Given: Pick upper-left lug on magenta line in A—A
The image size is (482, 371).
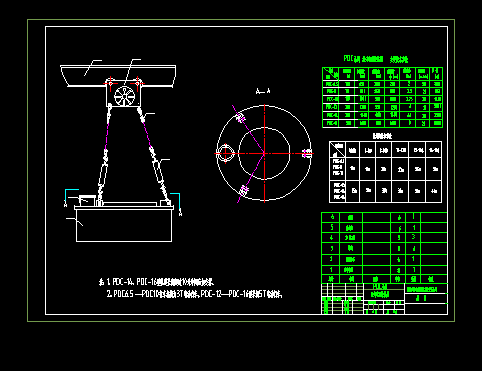Looking at the screenshot, I should point(240,117).
